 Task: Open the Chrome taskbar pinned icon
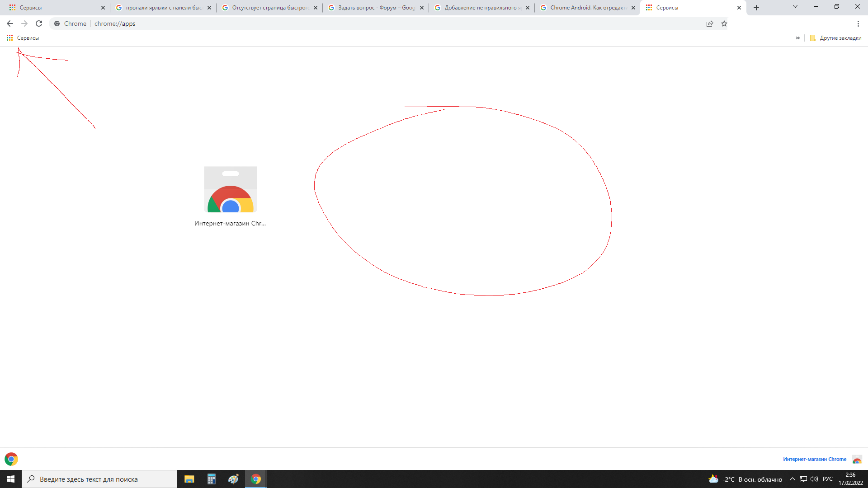tap(256, 479)
